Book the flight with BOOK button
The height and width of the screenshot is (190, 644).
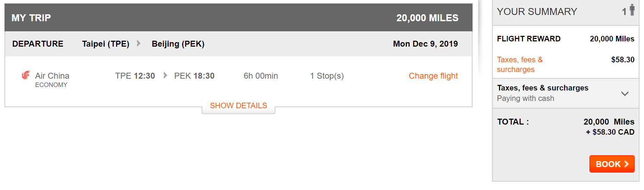(612, 164)
